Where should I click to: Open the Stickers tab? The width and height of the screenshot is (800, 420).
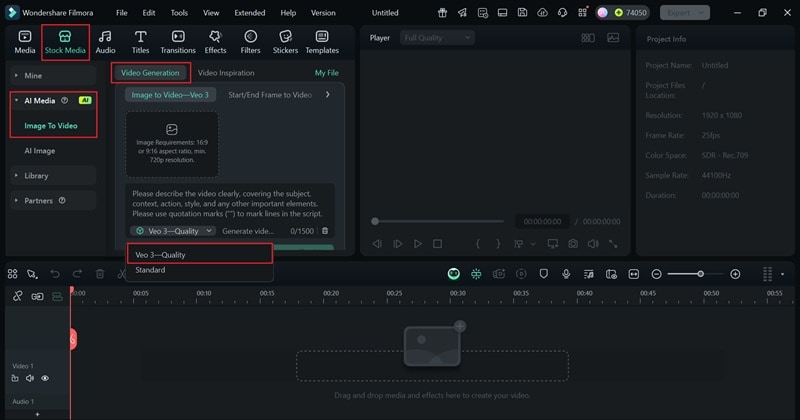tap(285, 42)
